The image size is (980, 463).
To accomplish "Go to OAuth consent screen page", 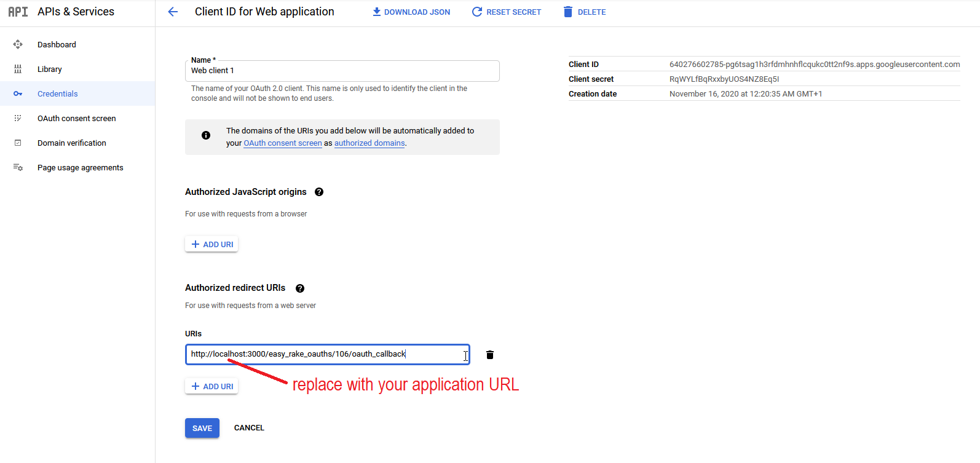I will click(76, 118).
